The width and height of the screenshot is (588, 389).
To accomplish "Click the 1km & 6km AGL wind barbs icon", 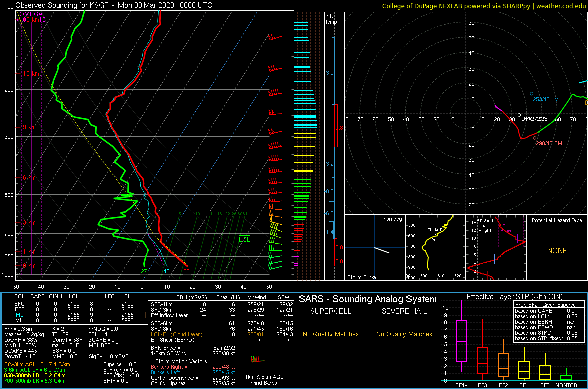I will 257,360.
